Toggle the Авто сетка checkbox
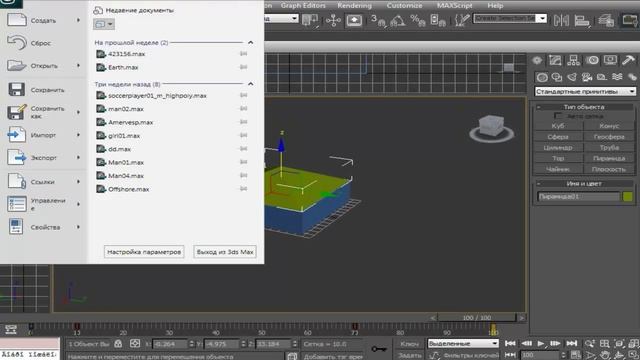The height and width of the screenshot is (360, 640). pyautogui.click(x=558, y=116)
